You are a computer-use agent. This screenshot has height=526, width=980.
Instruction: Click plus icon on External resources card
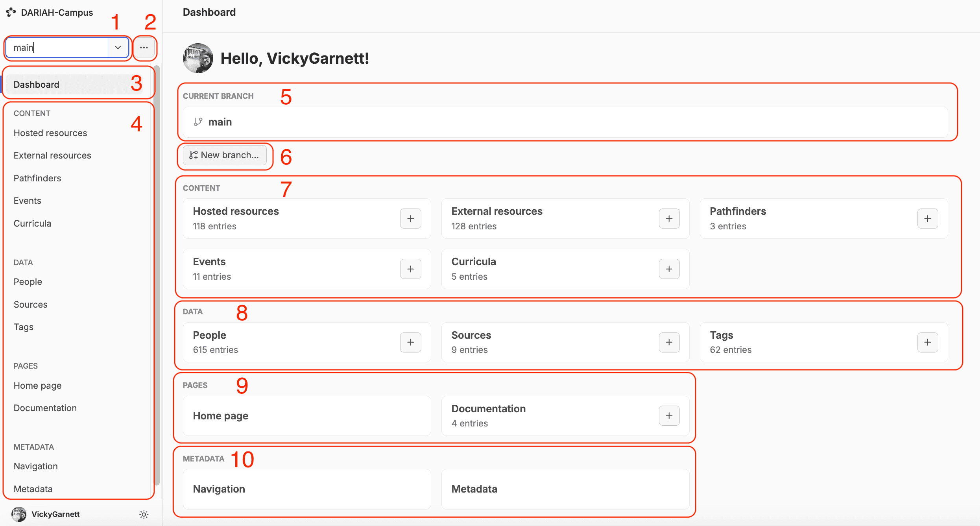[669, 219]
